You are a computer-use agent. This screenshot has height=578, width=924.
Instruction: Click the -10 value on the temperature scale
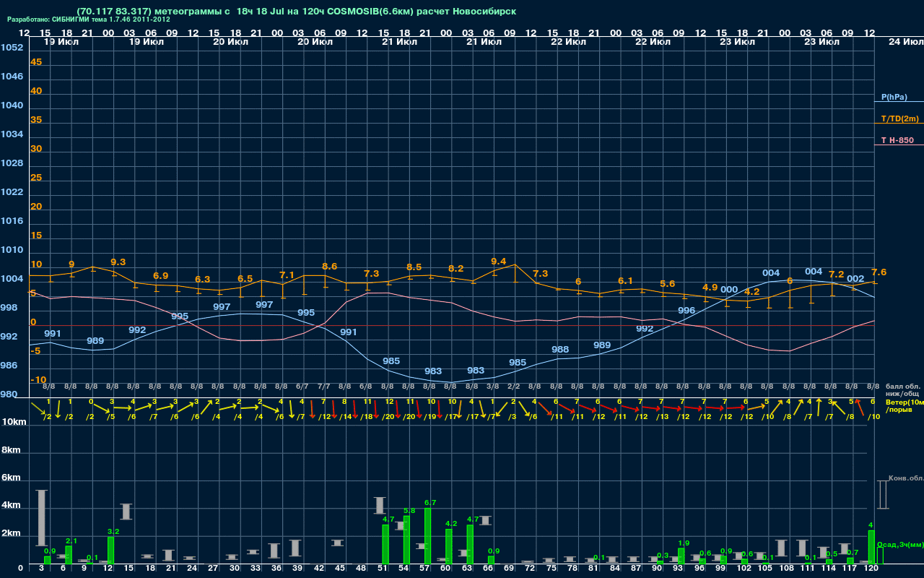(x=38, y=380)
